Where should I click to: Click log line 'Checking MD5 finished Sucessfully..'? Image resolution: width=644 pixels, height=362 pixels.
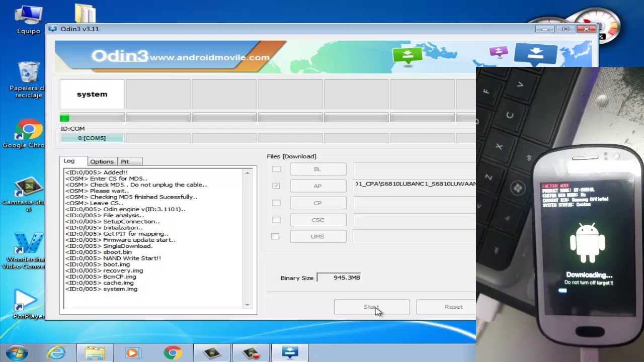[x=131, y=197]
